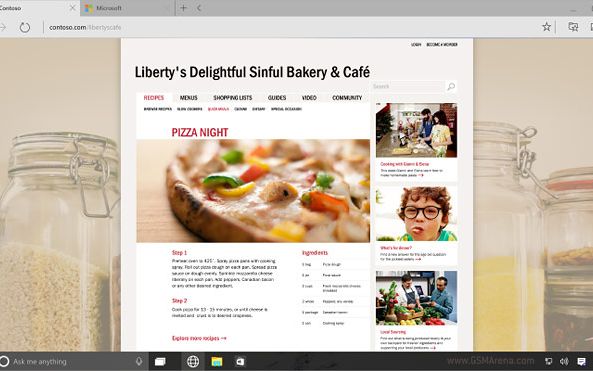Click the Local Sourcing link

pos(393,332)
